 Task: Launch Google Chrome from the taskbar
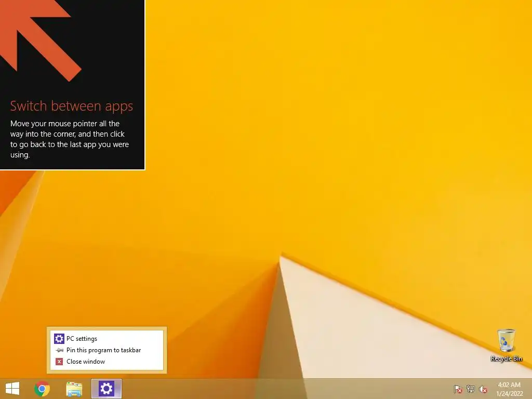coord(42,389)
